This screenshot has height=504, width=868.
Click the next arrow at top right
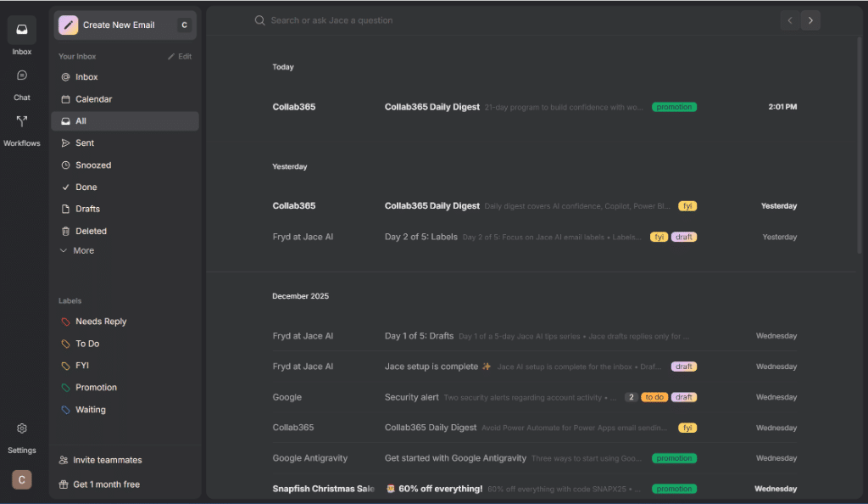[810, 20]
